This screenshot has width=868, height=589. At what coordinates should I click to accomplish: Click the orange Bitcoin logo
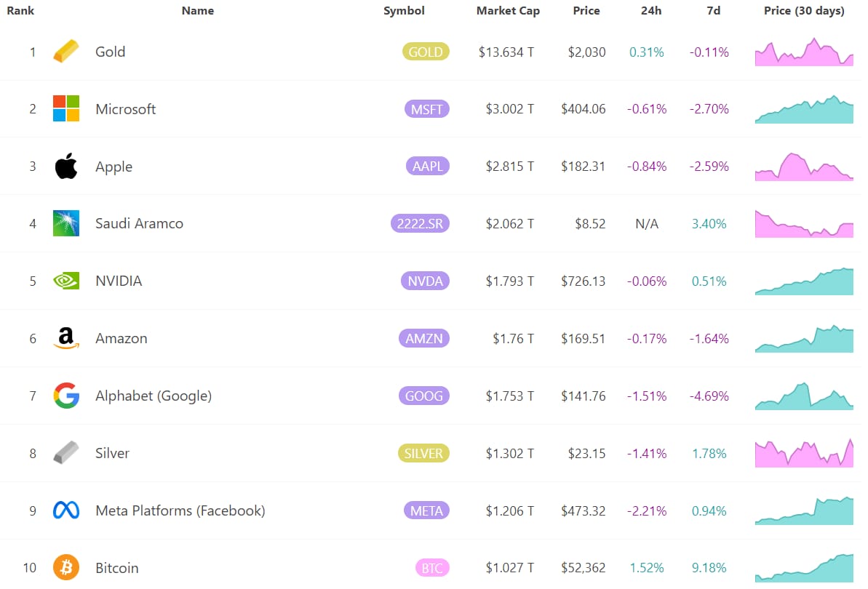point(66,567)
